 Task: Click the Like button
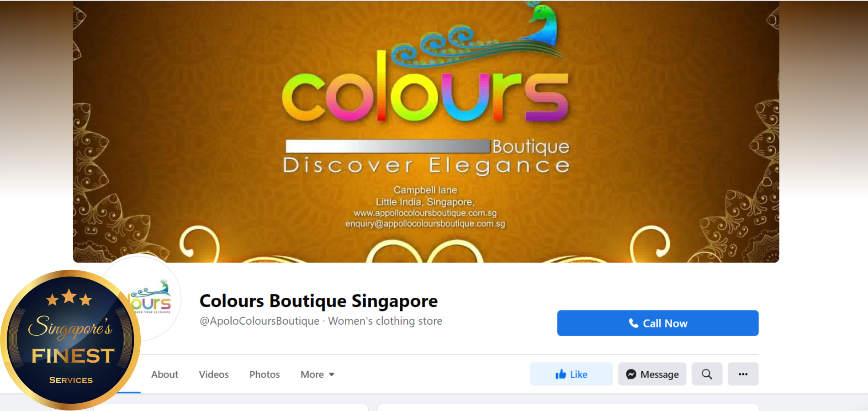pos(571,374)
